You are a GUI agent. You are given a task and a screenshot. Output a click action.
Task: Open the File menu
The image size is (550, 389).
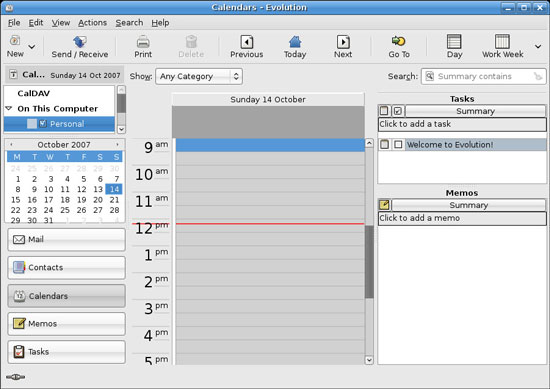pos(14,23)
